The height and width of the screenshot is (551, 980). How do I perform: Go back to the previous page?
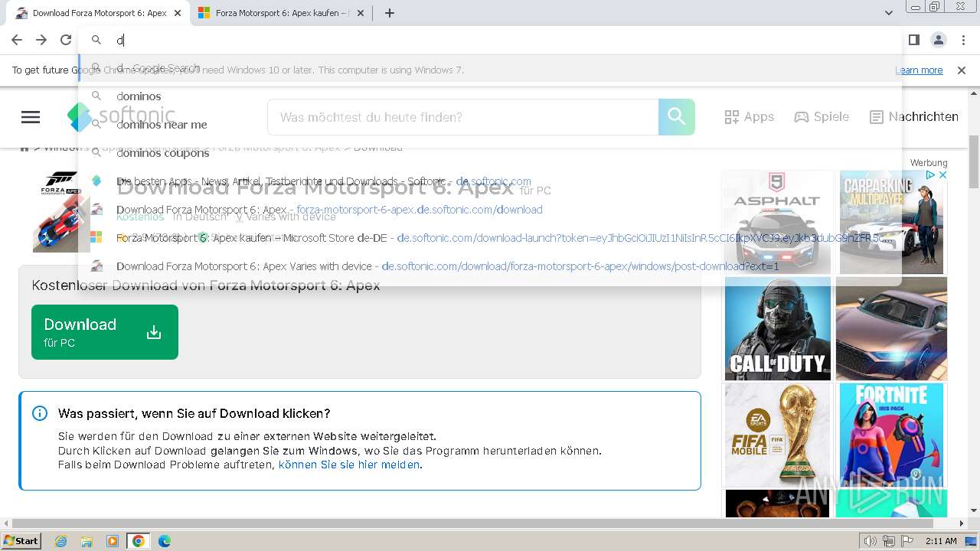coord(17,40)
